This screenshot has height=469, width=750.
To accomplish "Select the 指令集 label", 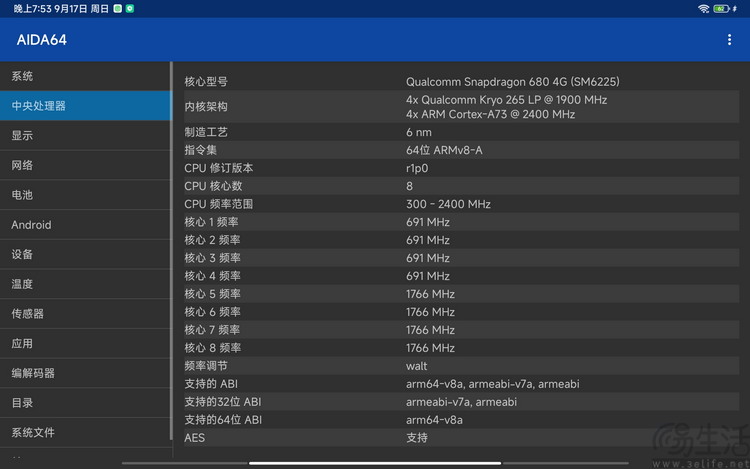I will 200,150.
